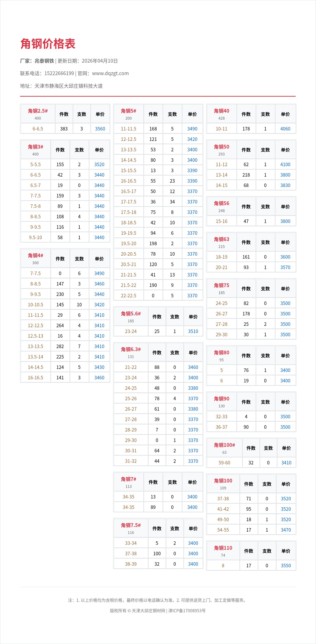
Task: Click the 41-42 spec in 角钢100 table
Action: tap(223, 509)
